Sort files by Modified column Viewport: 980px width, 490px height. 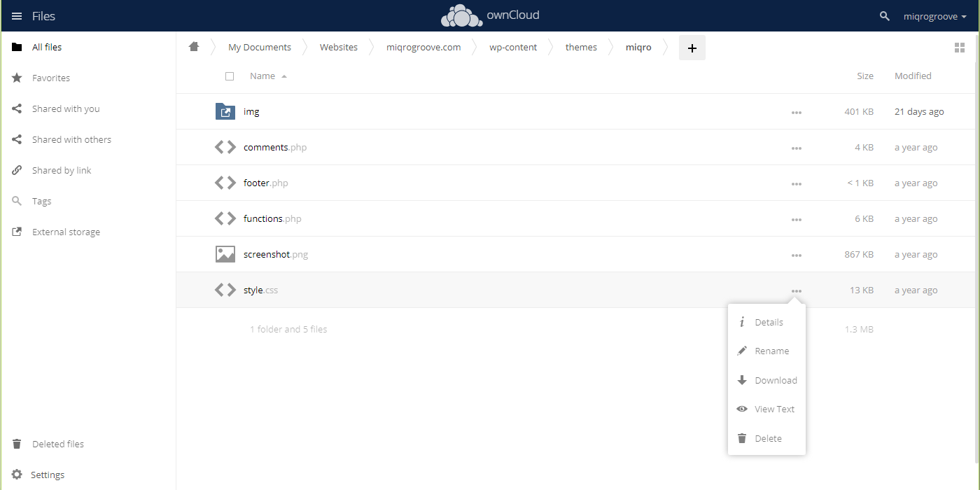click(x=913, y=76)
